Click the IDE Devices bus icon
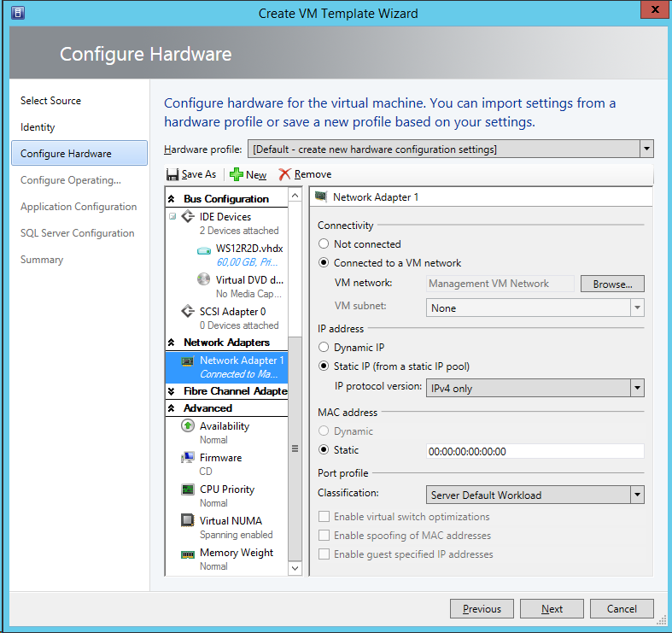Screen dimensions: 672x633 188,217
